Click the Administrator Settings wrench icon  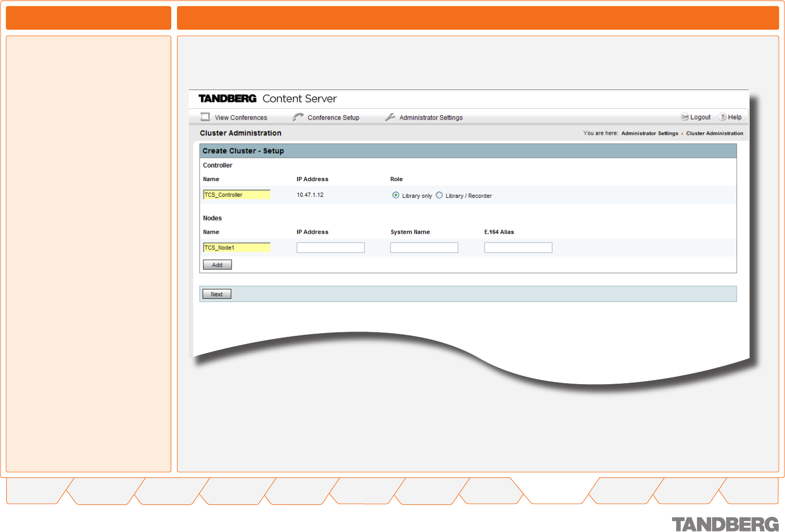point(390,117)
